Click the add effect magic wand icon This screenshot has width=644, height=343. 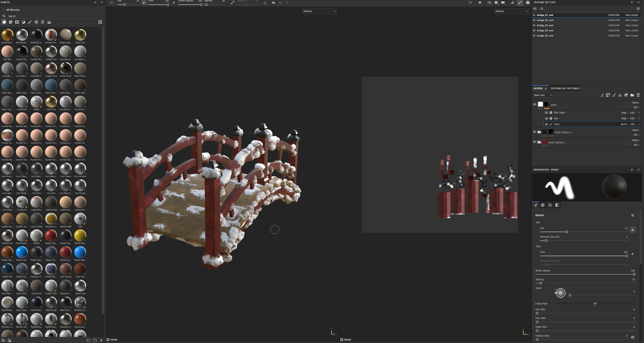[602, 95]
